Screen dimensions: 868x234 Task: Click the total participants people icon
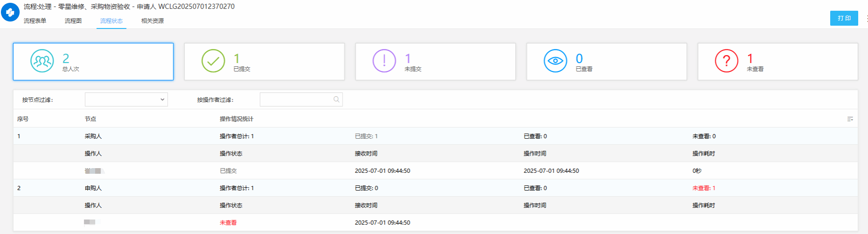[x=42, y=61]
